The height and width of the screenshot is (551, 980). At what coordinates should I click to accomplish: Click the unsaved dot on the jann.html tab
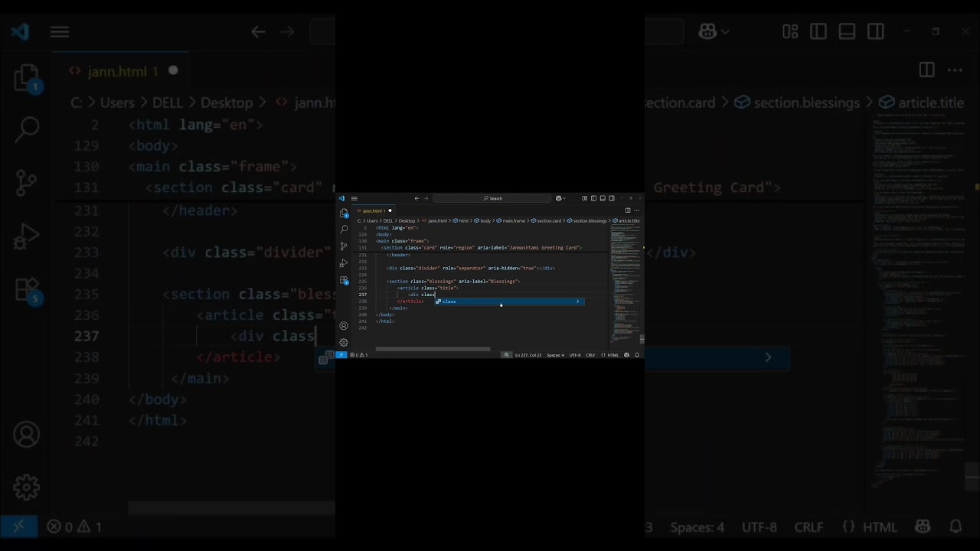(x=390, y=210)
